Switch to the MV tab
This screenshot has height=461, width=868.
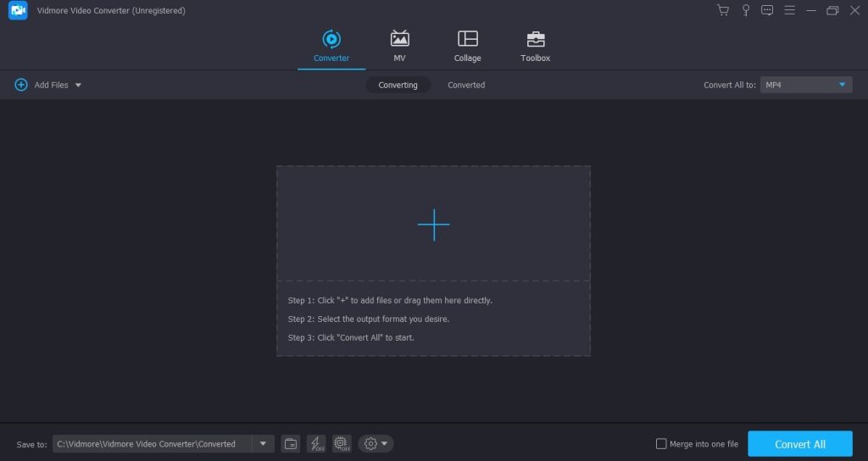(x=399, y=47)
